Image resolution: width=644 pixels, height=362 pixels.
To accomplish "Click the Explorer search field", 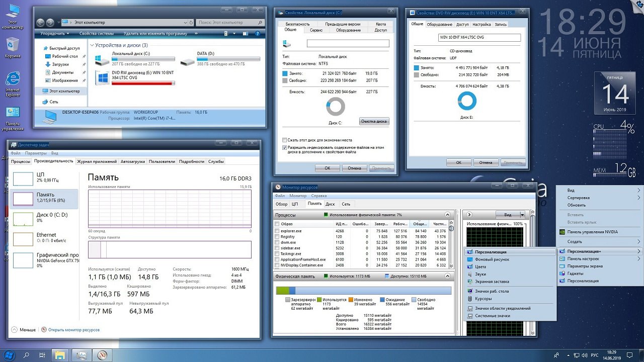I will 226,22.
